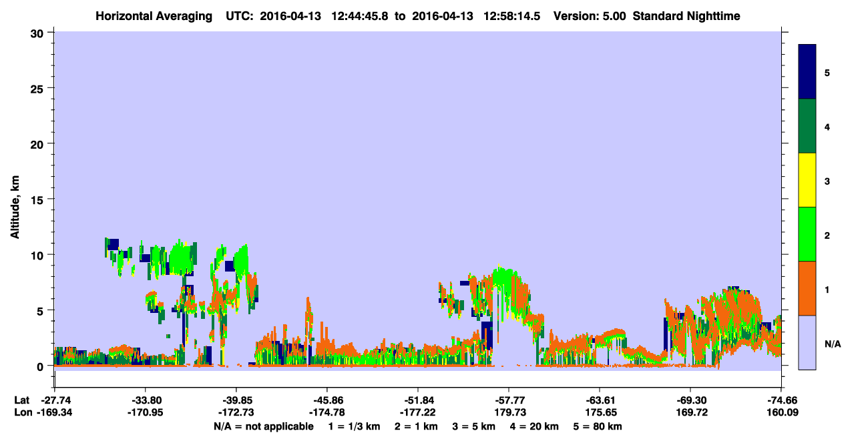Screen dimensions: 868x445
Task: Click the longitude value 179.73
Action: pos(508,412)
